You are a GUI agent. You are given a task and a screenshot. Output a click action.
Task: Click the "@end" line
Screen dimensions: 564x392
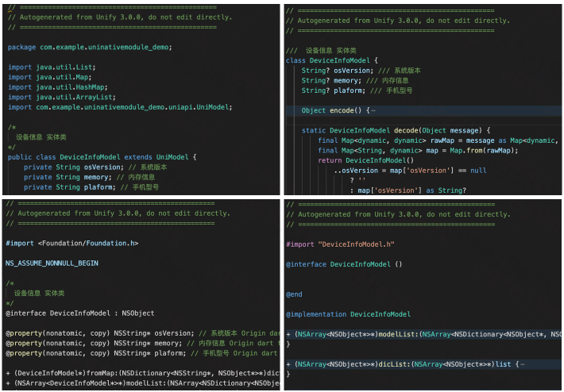coord(294,294)
